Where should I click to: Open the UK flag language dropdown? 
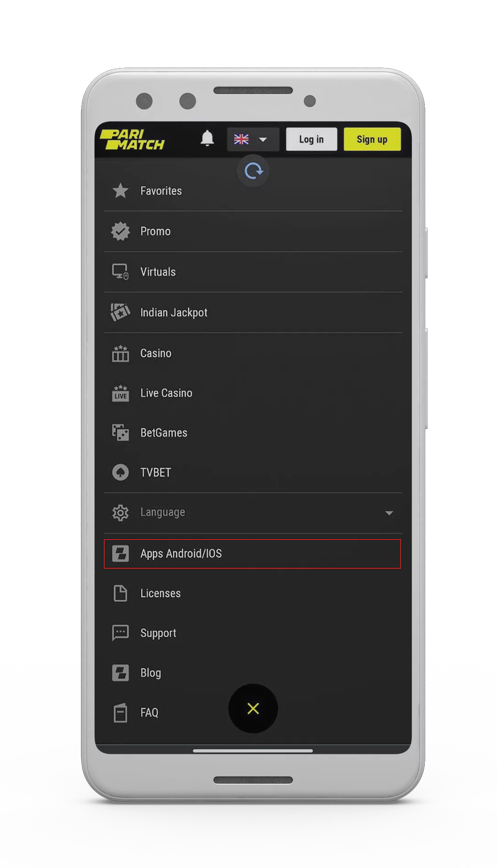pos(252,139)
